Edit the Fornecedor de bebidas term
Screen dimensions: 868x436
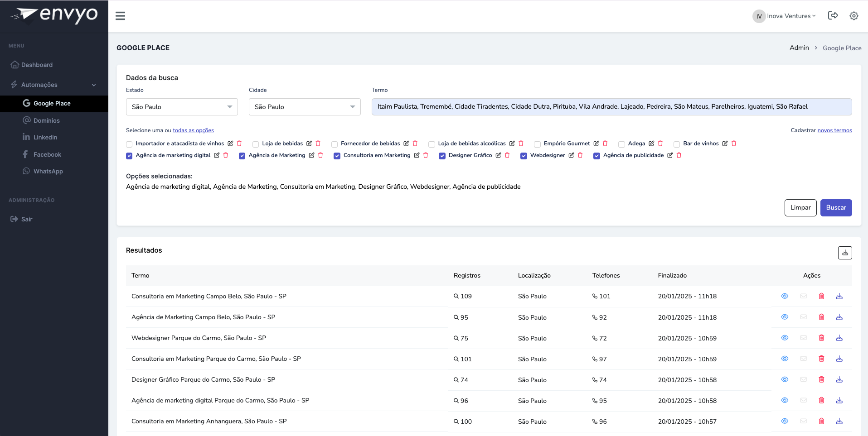[406, 144]
